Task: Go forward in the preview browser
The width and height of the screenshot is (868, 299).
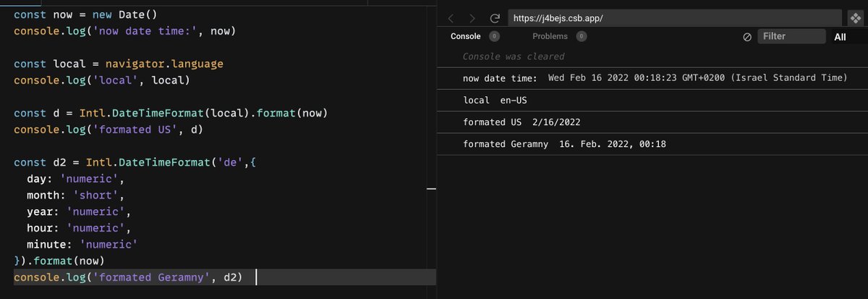Action: (x=472, y=18)
